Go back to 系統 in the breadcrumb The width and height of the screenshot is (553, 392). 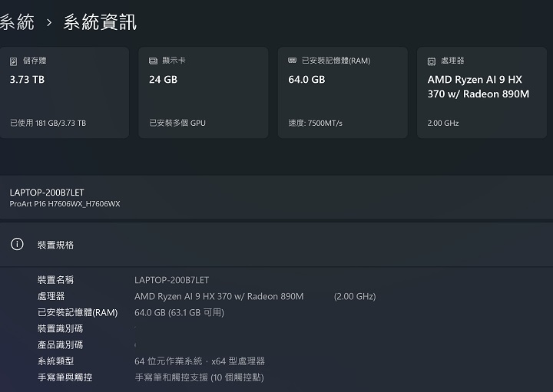pos(17,22)
